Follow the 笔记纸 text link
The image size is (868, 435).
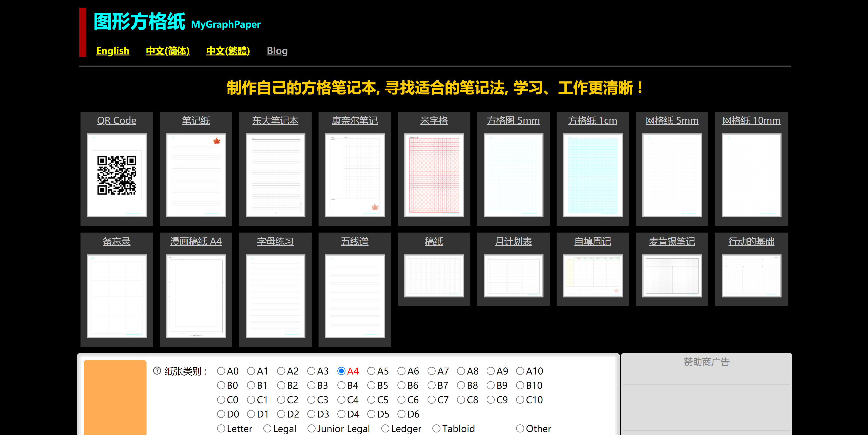[196, 121]
